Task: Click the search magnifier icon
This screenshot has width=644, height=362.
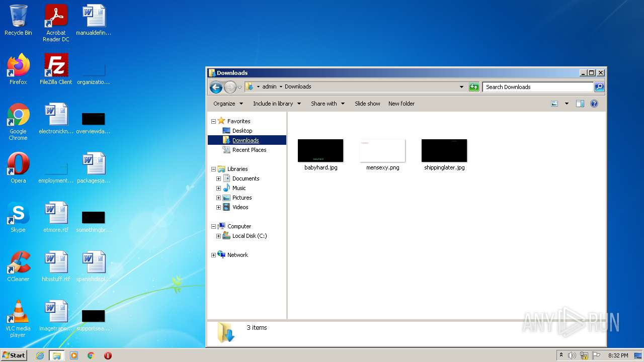Action: click(x=599, y=87)
